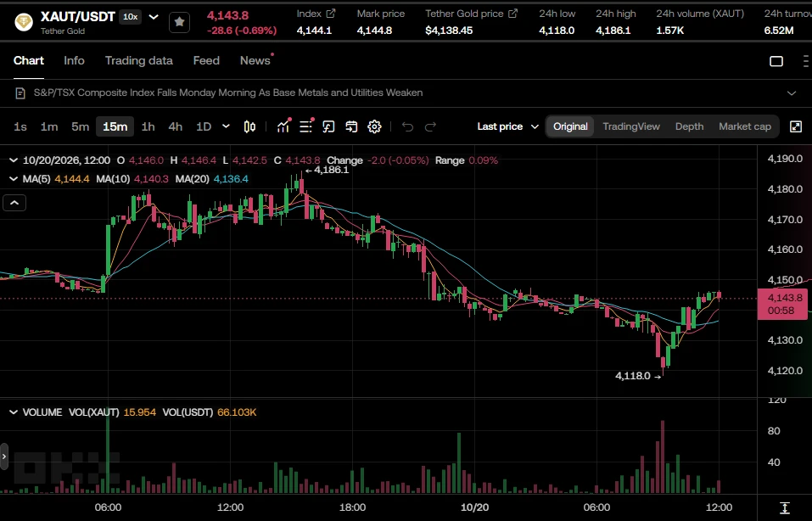Viewport: 812px width, 521px height.
Task: Open the chart indicators icon
Action: [x=283, y=126]
